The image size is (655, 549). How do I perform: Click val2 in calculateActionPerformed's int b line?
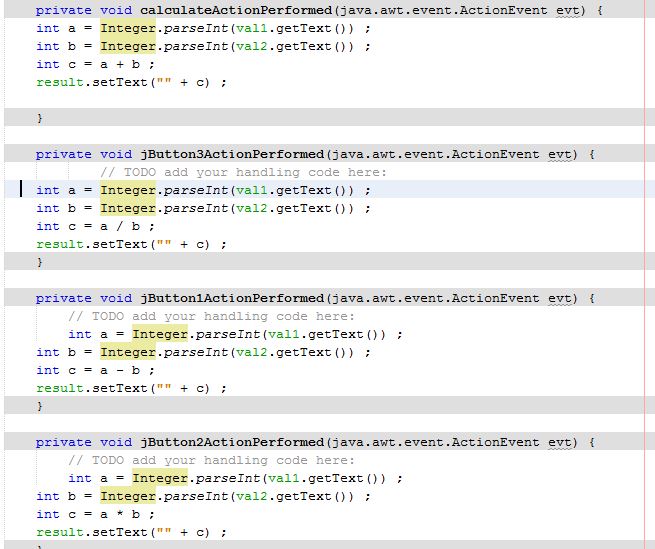(x=251, y=46)
